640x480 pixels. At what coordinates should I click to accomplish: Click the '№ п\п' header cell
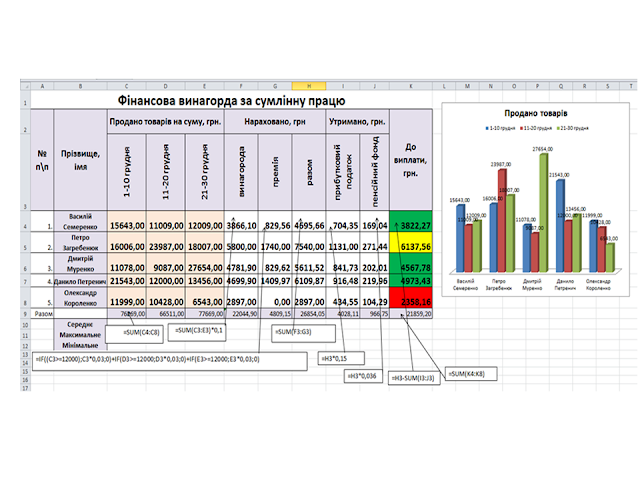(x=42, y=160)
